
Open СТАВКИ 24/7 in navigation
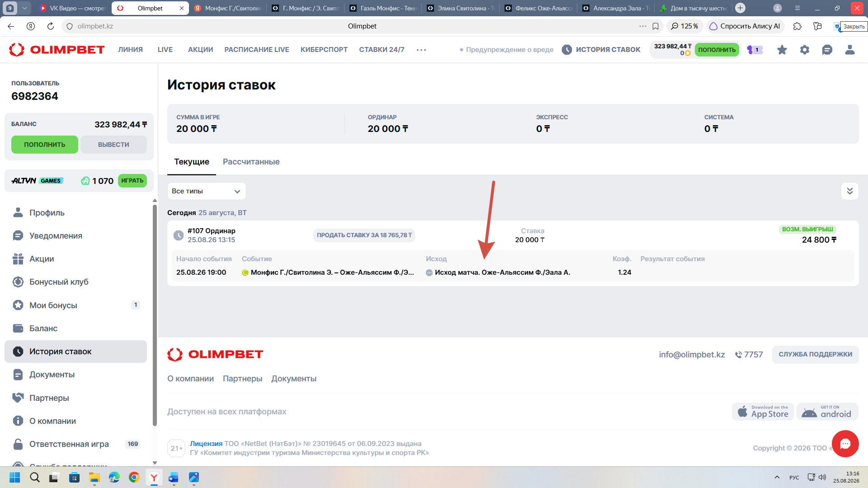[x=382, y=50]
